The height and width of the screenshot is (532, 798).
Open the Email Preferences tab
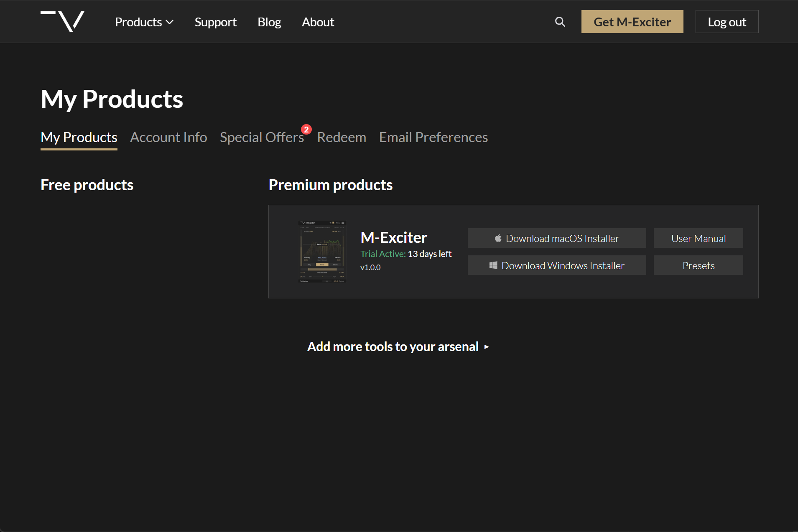pos(433,137)
